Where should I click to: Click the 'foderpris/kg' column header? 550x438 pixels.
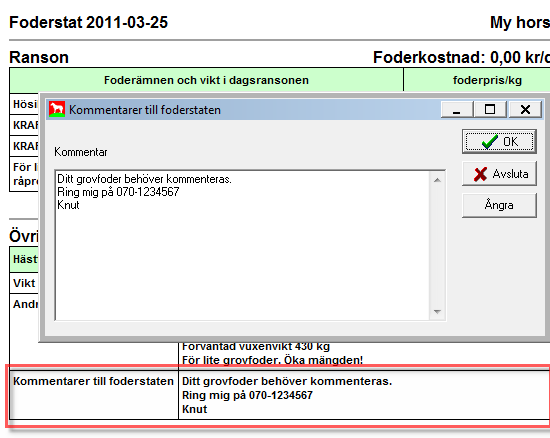pyautogui.click(x=487, y=80)
